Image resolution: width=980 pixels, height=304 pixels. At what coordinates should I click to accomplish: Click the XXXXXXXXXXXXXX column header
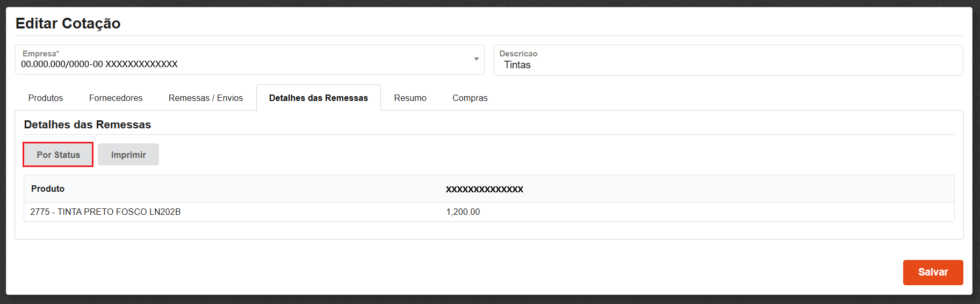coord(484,189)
